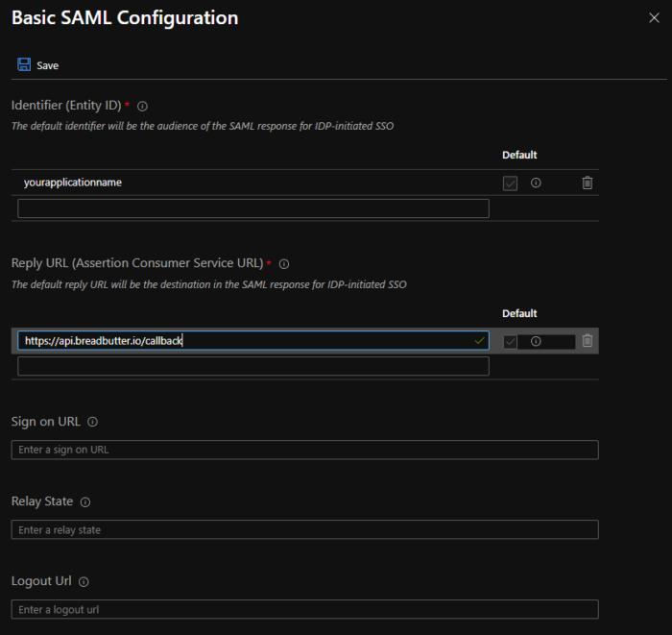This screenshot has height=635, width=672.
Task: Toggle default checkbox for the callback reply URL
Action: [510, 342]
